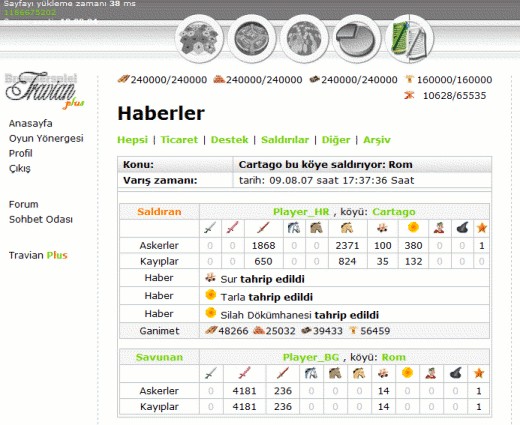Click the ram icon in defender troop row

click(x=383, y=373)
